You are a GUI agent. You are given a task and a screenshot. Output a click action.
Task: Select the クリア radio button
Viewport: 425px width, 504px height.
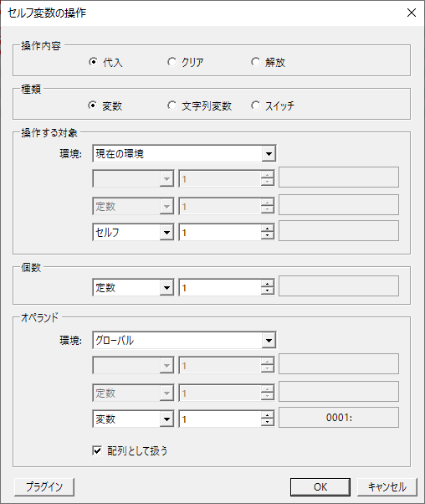click(186, 62)
